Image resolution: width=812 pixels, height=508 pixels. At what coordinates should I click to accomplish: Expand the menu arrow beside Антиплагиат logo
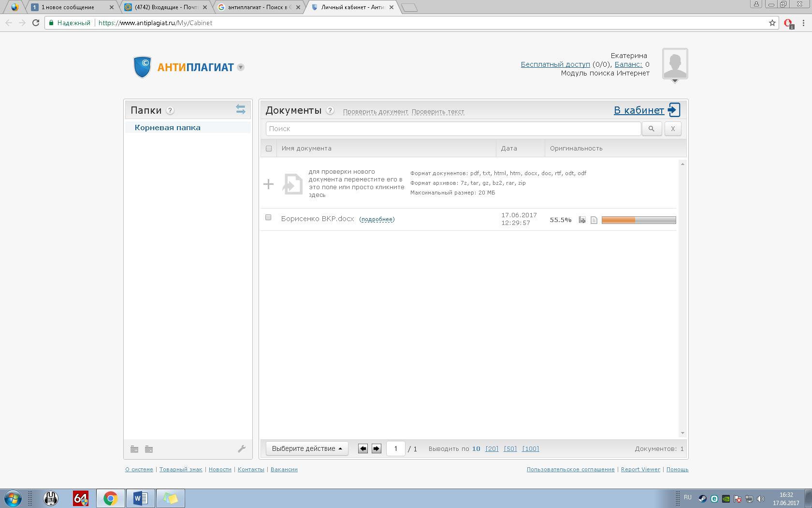(241, 67)
